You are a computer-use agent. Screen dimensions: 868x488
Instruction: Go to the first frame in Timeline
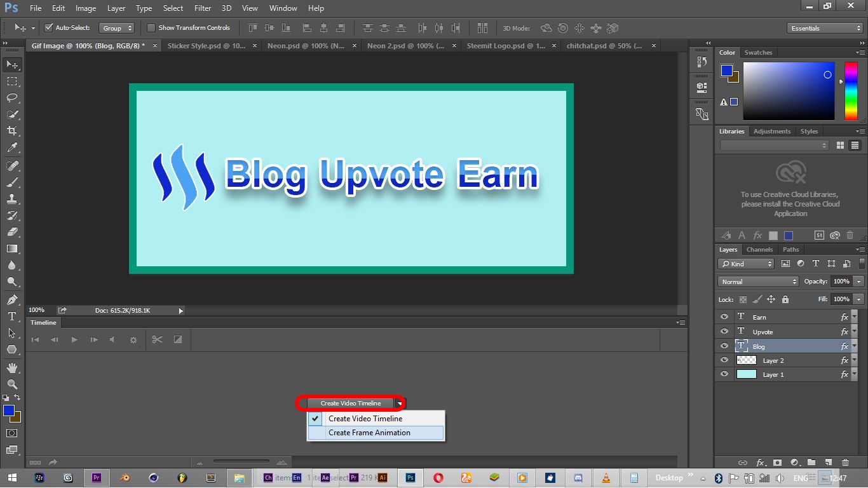36,340
